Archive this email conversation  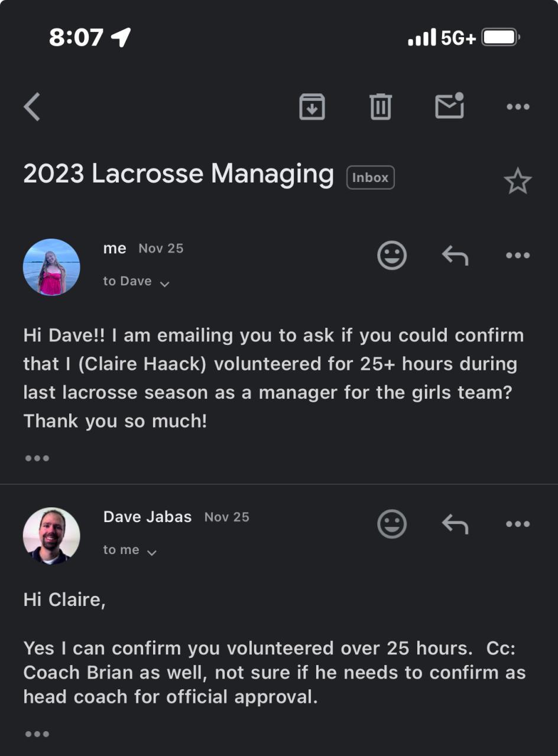(x=312, y=107)
